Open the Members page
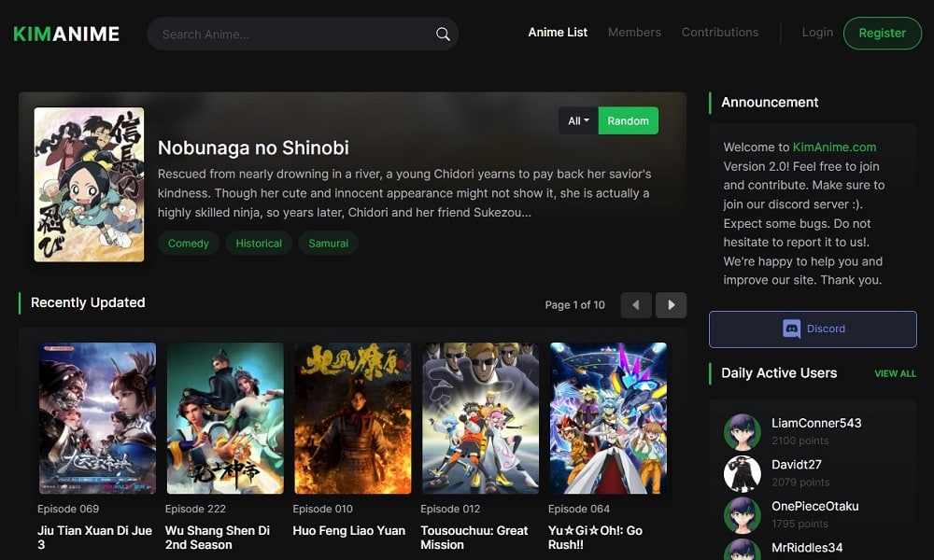Viewport: 934px width, 560px height. [x=634, y=32]
